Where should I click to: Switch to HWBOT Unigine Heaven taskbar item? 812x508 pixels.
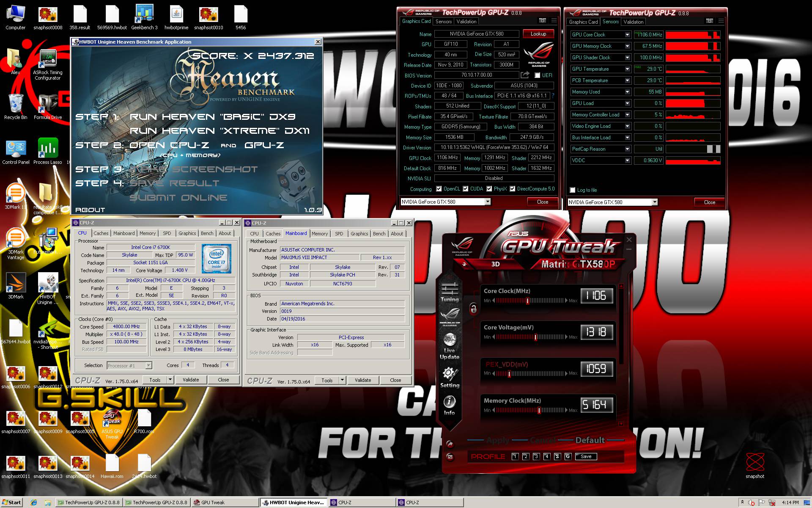click(x=294, y=502)
